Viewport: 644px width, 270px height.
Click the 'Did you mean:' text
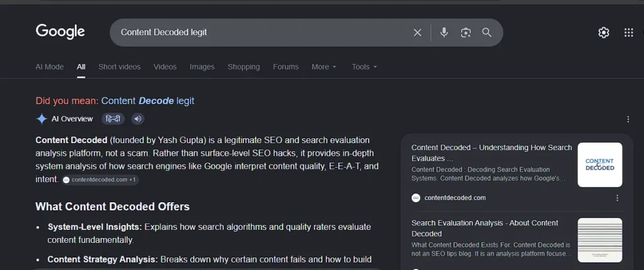click(67, 100)
